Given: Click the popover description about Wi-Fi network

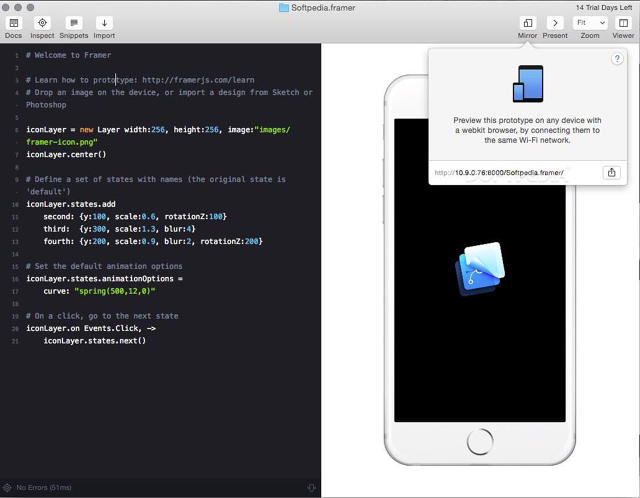Looking at the screenshot, I should click(527, 130).
